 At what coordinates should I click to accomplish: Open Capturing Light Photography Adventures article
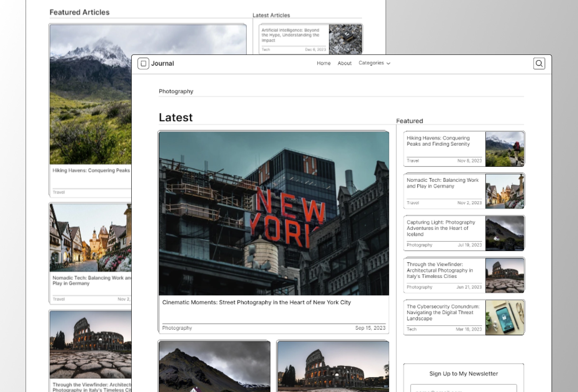(443, 228)
